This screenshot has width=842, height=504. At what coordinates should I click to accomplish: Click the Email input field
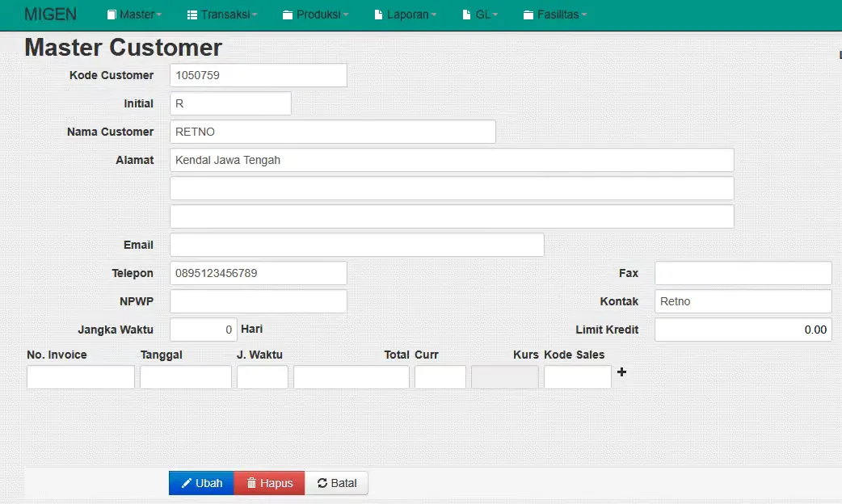pos(356,245)
